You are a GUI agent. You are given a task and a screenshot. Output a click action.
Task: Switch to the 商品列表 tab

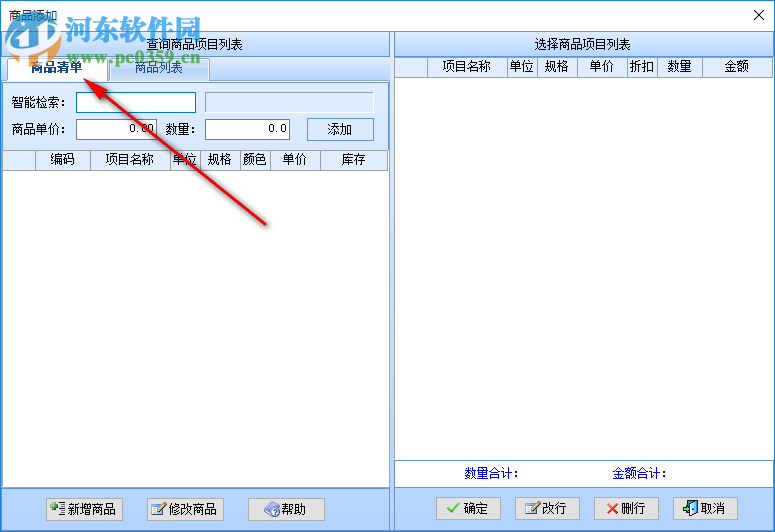click(x=159, y=69)
